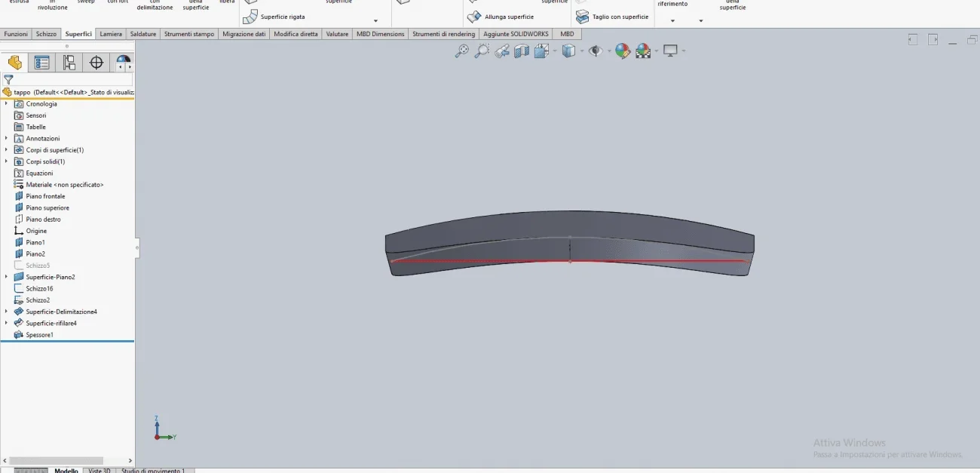Viewport: 980px width, 473px height.
Task: Open the Aggiunte SOLIDWORKS tab
Action: click(516, 34)
